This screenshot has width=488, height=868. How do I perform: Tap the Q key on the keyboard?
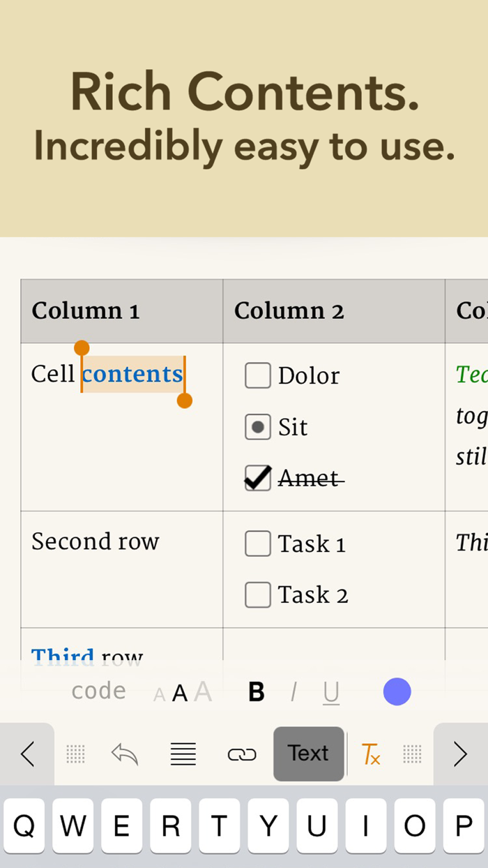point(24,825)
